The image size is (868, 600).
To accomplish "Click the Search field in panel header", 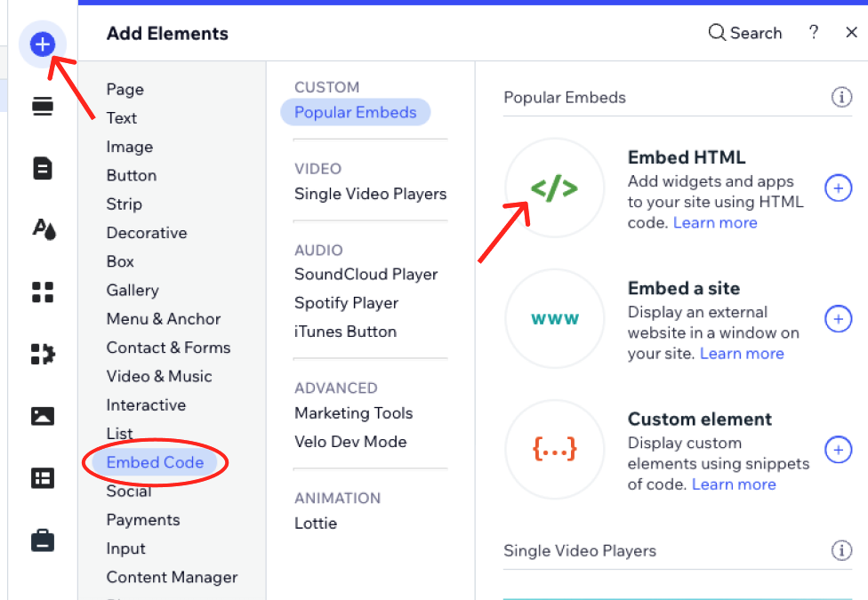I will [745, 33].
